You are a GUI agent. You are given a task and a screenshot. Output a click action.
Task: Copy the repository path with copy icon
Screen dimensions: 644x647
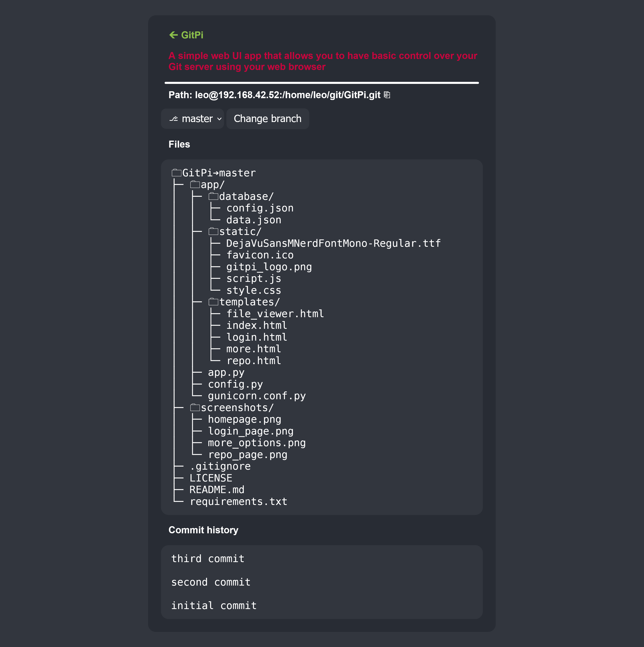pos(387,95)
